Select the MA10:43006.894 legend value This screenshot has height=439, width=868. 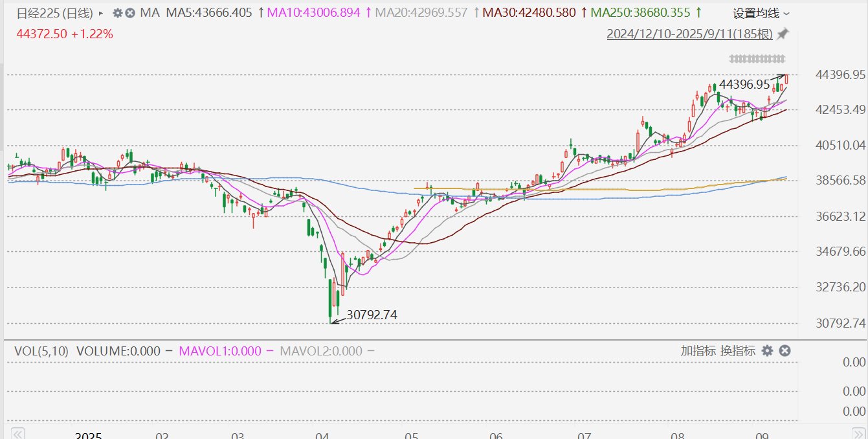click(x=313, y=13)
